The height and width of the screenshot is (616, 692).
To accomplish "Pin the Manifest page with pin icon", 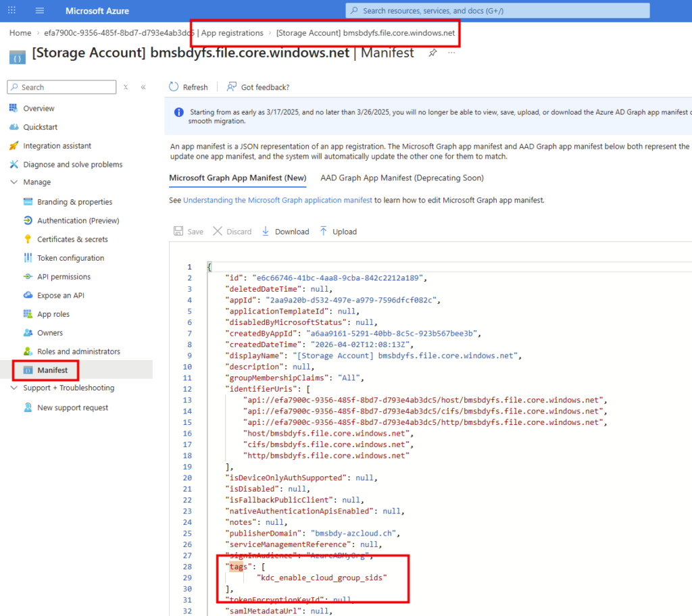I will coord(432,53).
